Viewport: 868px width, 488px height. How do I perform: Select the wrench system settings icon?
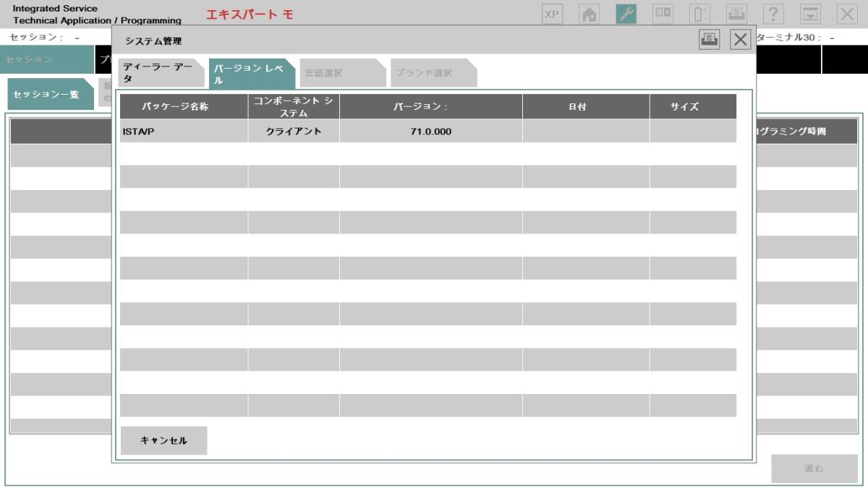click(625, 13)
